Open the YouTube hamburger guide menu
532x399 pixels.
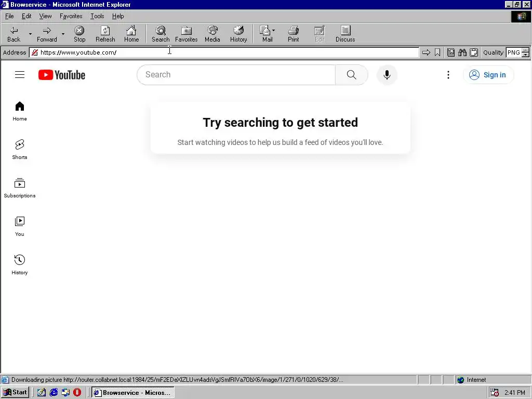pyautogui.click(x=20, y=75)
